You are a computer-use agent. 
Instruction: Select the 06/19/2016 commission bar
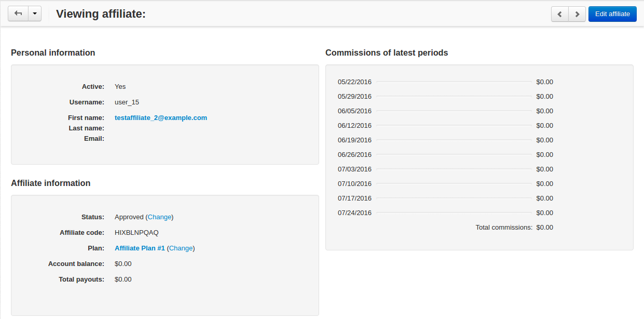click(x=454, y=140)
